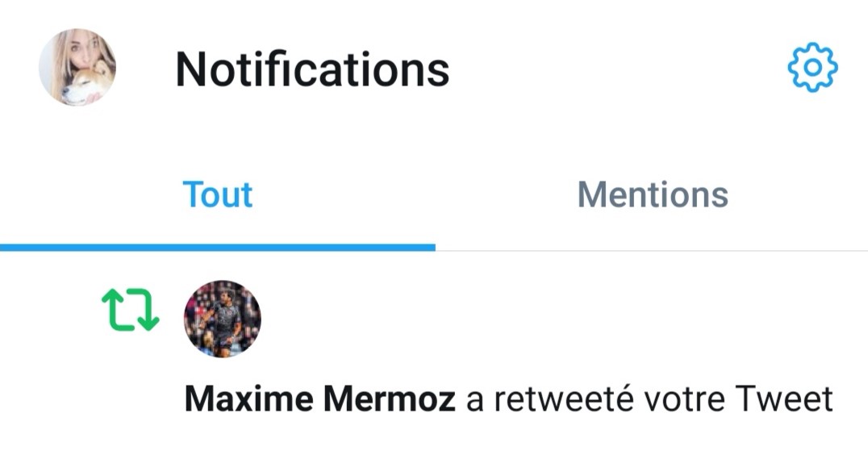Tap Maxime Mermoz's round profile picture

point(223,319)
